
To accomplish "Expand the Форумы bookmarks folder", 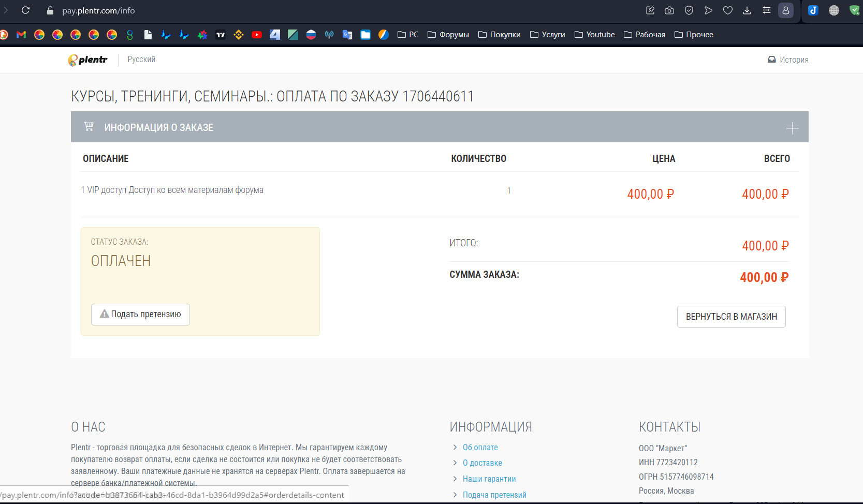I will pos(448,35).
